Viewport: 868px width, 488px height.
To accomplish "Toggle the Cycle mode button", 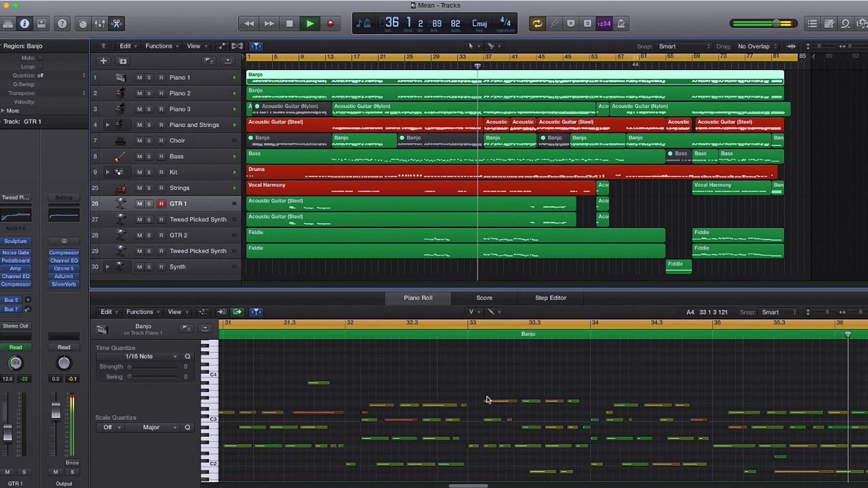I will coord(537,23).
